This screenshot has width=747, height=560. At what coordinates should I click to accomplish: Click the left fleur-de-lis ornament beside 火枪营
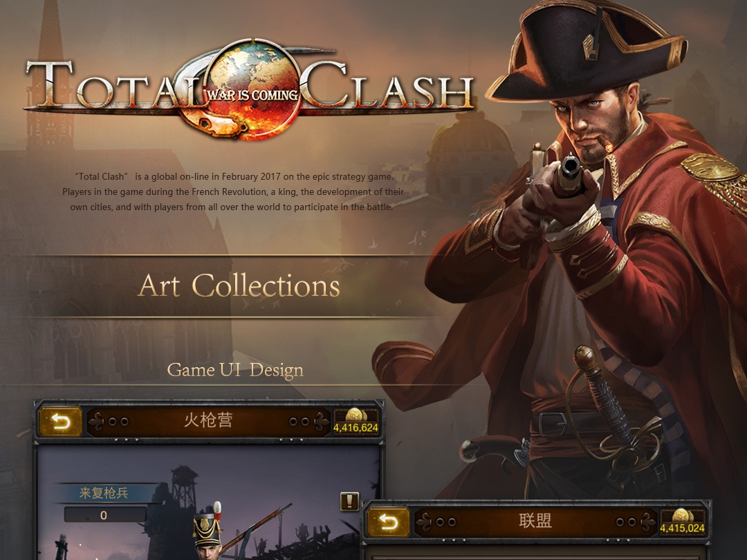tap(98, 422)
